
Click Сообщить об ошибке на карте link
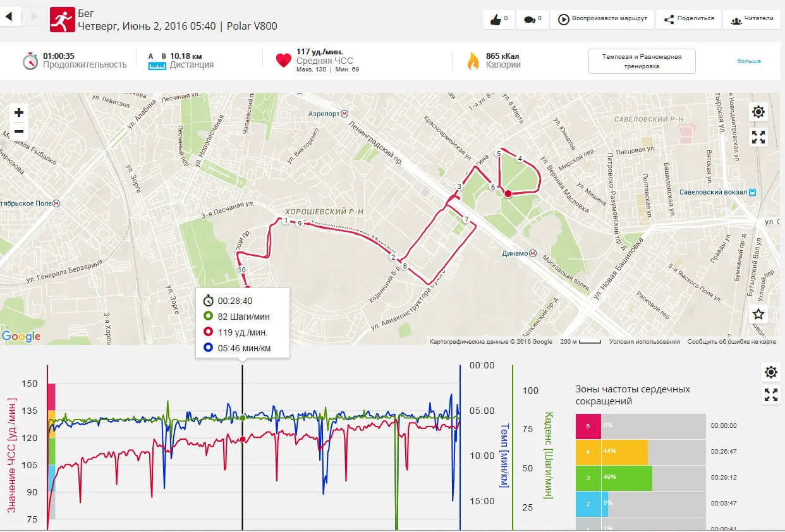point(732,342)
